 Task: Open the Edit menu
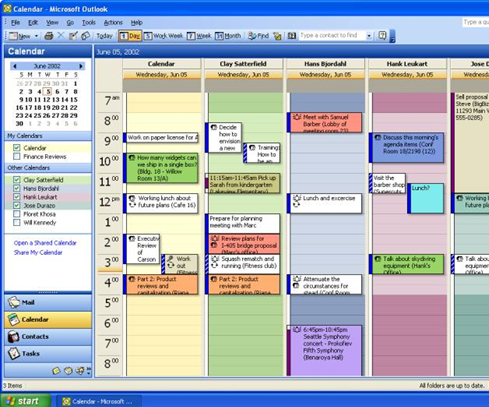tap(33, 23)
